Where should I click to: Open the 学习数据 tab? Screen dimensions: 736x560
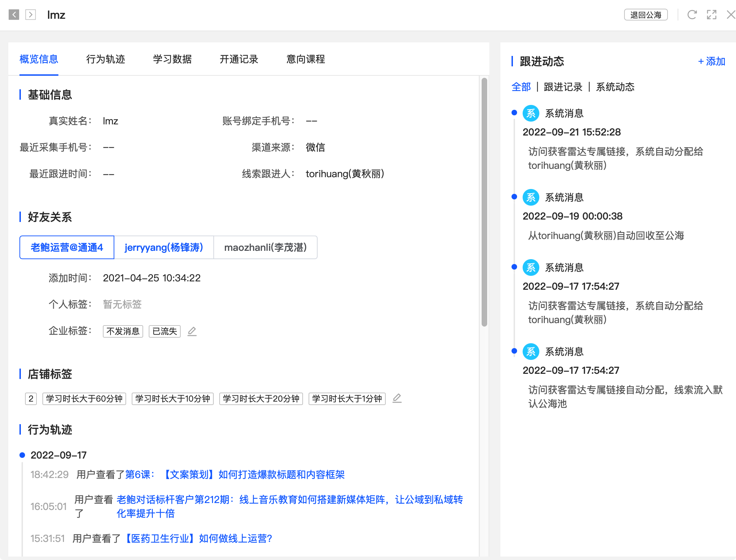(172, 59)
